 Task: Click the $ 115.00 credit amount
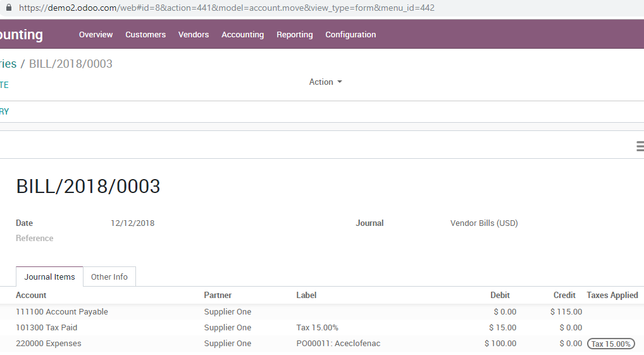coord(566,312)
